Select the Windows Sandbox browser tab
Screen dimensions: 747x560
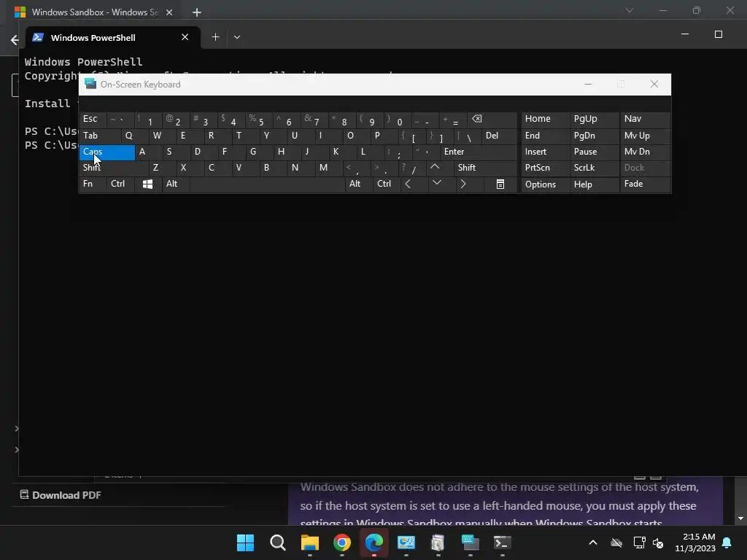[x=94, y=12]
